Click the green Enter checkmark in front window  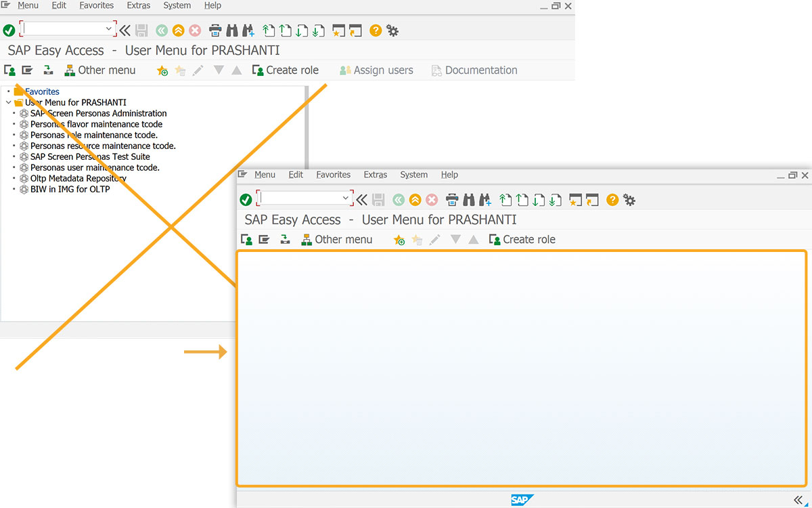(x=246, y=200)
